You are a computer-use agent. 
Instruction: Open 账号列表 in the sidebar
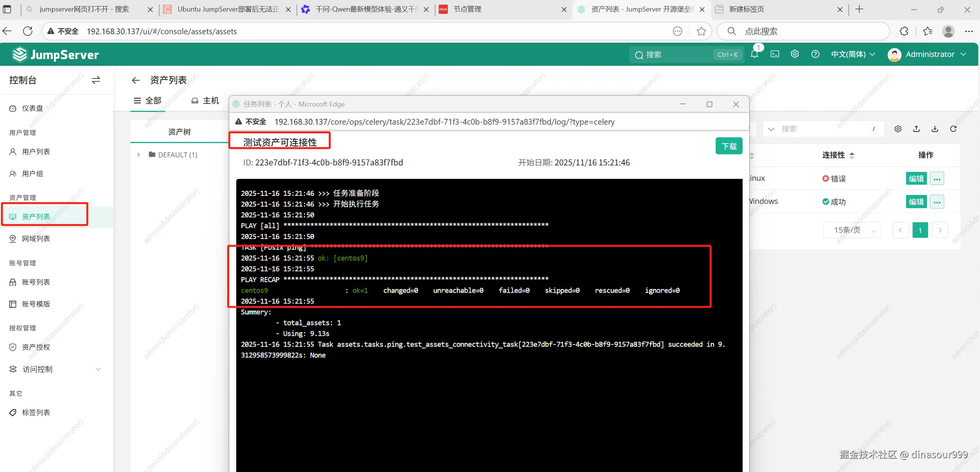pos(36,282)
